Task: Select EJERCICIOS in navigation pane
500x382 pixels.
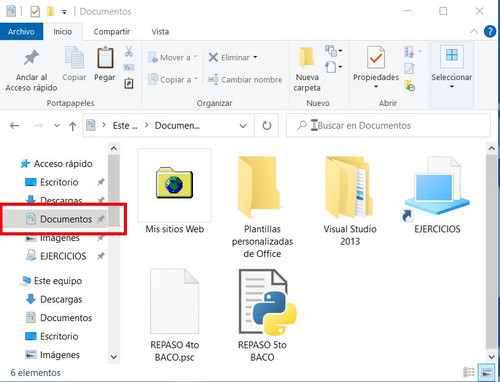Action: (x=63, y=256)
